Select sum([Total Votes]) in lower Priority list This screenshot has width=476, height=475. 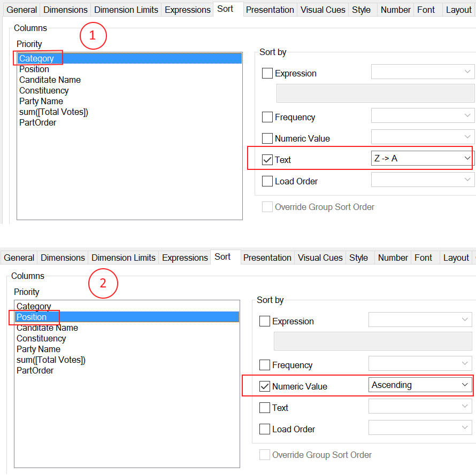[x=51, y=360]
